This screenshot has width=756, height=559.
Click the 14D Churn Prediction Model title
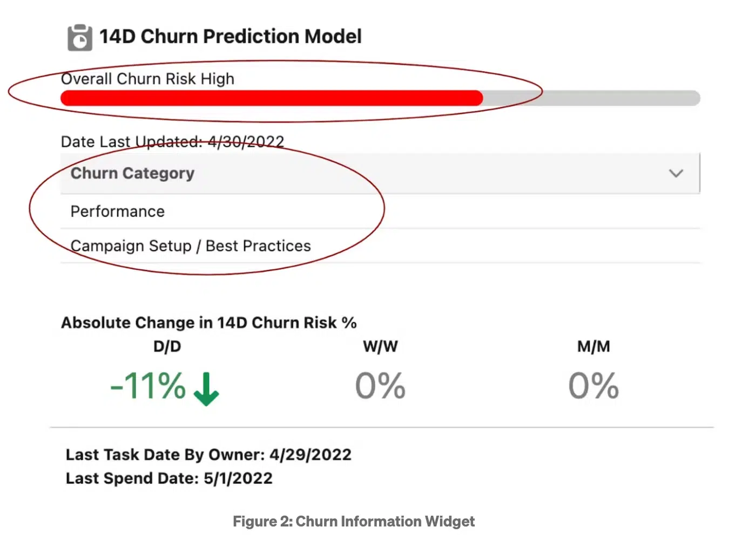point(231,37)
